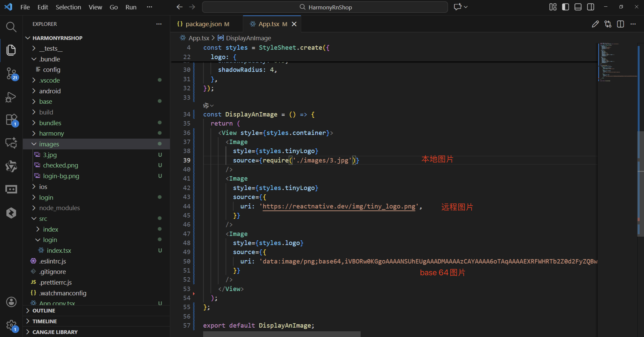The height and width of the screenshot is (337, 644).
Task: Toggle the bottom Panel visibility
Action: tap(578, 7)
